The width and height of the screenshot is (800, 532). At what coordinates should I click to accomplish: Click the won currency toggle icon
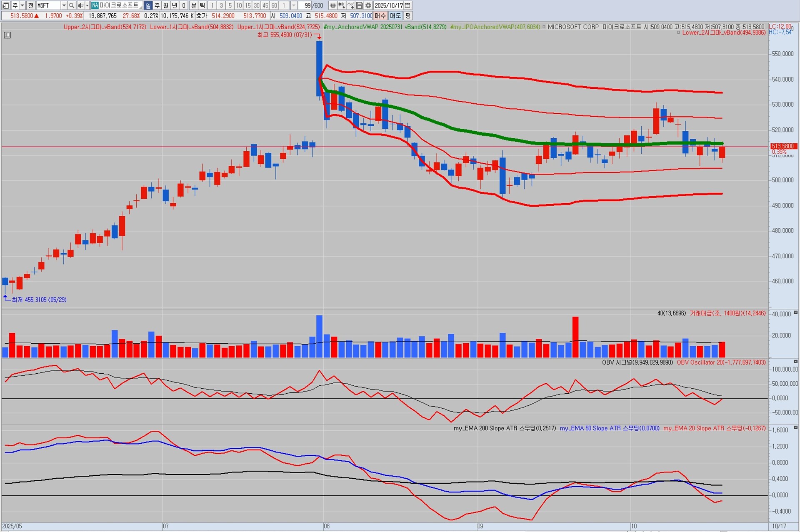click(x=333, y=5)
